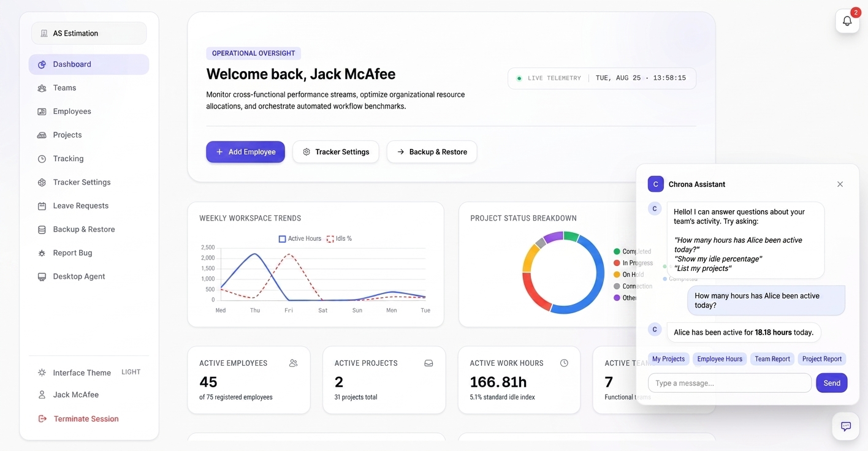This screenshot has height=451, width=868.
Task: Click the Chrona Assistant logo icon
Action: (656, 184)
